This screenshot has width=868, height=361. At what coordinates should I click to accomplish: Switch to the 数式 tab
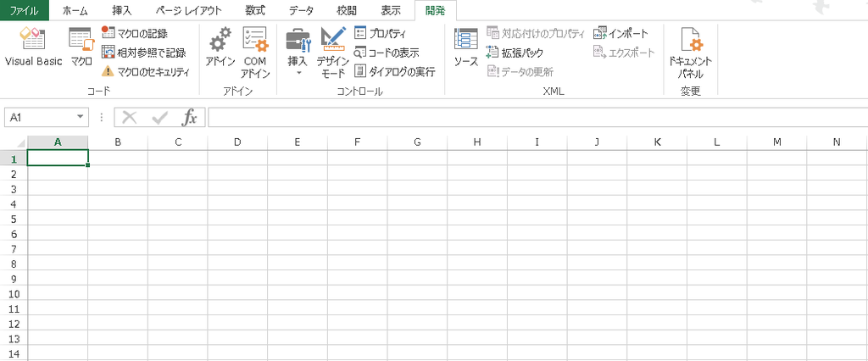pyautogui.click(x=255, y=10)
